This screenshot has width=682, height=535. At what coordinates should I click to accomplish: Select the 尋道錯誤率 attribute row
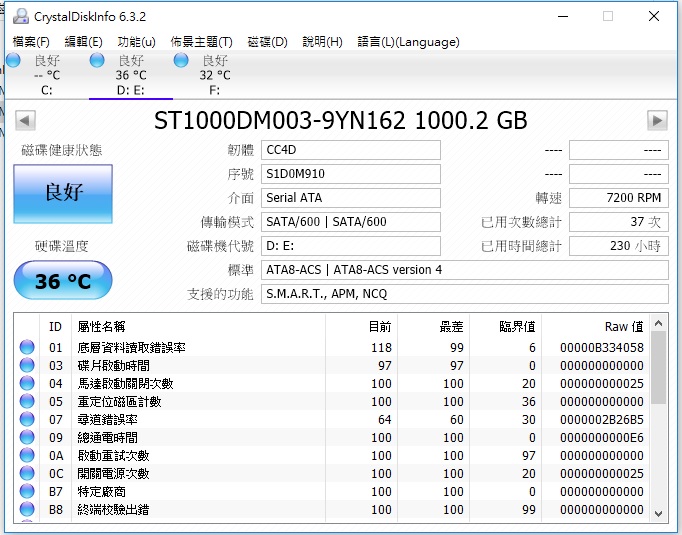[332, 419]
